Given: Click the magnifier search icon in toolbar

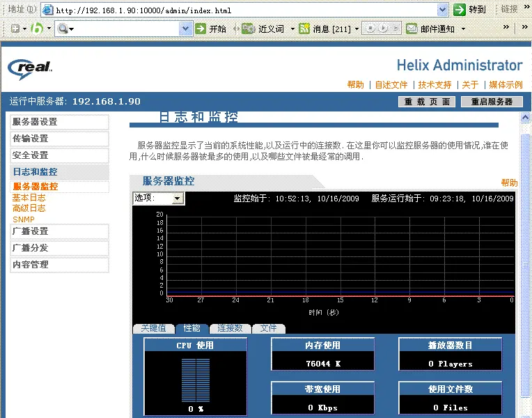Looking at the screenshot, I should [63, 29].
